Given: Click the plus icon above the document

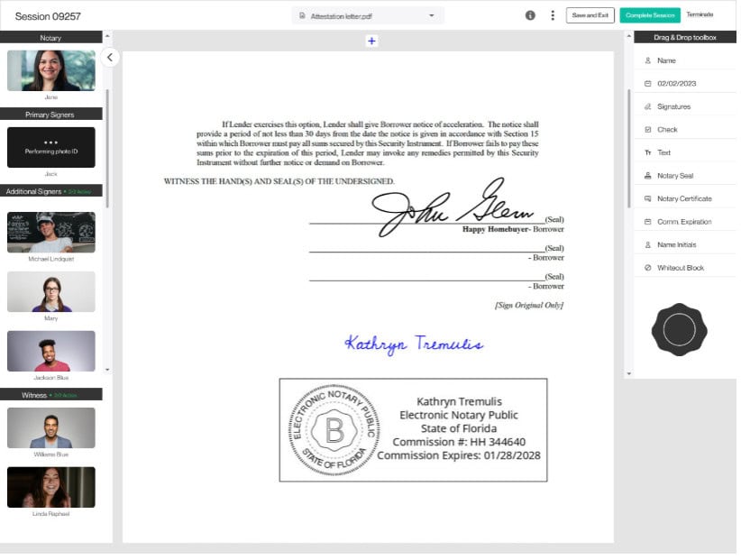Looking at the screenshot, I should [371, 41].
